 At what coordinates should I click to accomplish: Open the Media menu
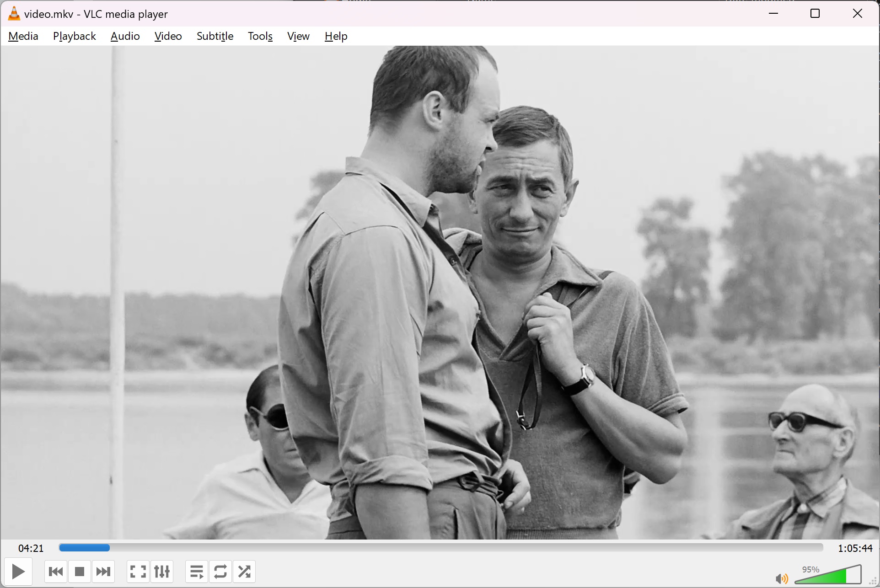23,36
